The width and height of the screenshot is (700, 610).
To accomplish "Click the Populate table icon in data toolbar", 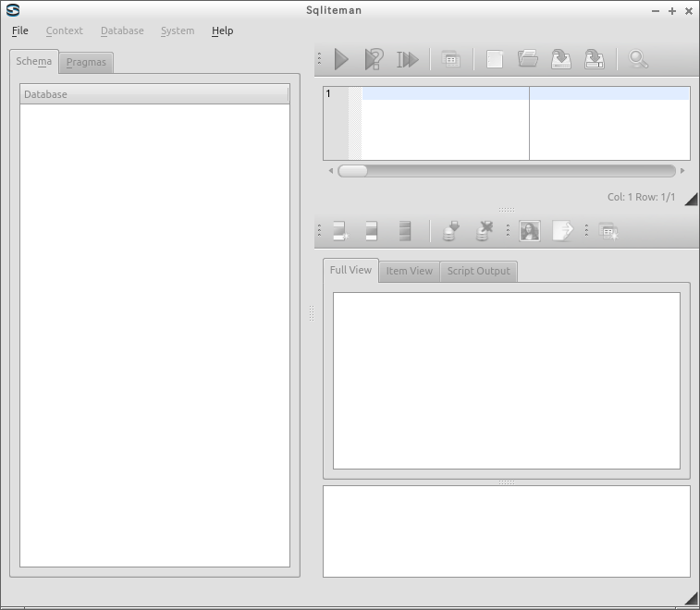I will coord(608,232).
